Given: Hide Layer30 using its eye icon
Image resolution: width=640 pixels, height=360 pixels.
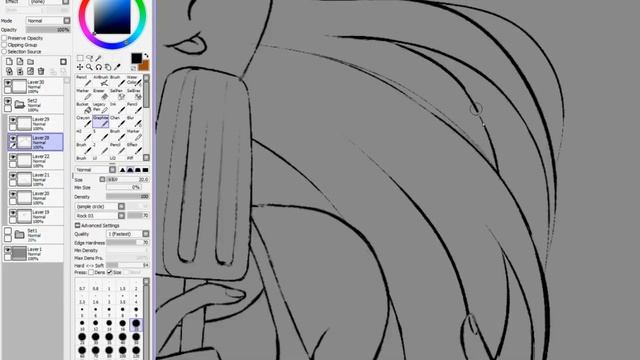Looking at the screenshot, I should pyautogui.click(x=8, y=83).
